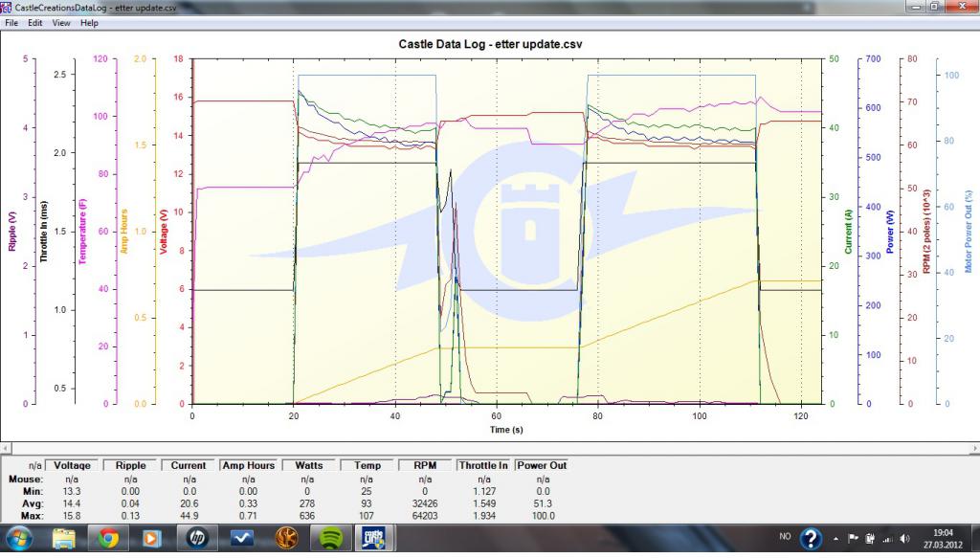The width and height of the screenshot is (980, 558).
Task: Open Windows Media Player taskbar icon
Action: point(152,539)
